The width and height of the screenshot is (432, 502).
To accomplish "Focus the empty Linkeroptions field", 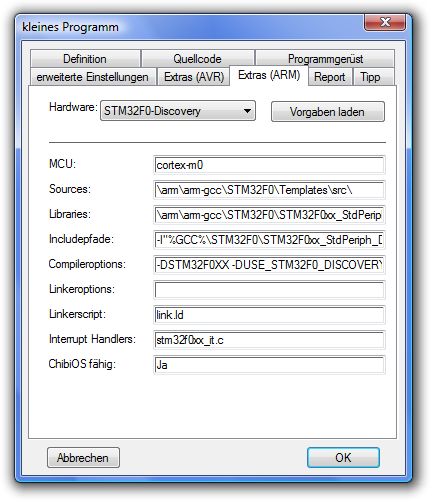I will tap(269, 290).
